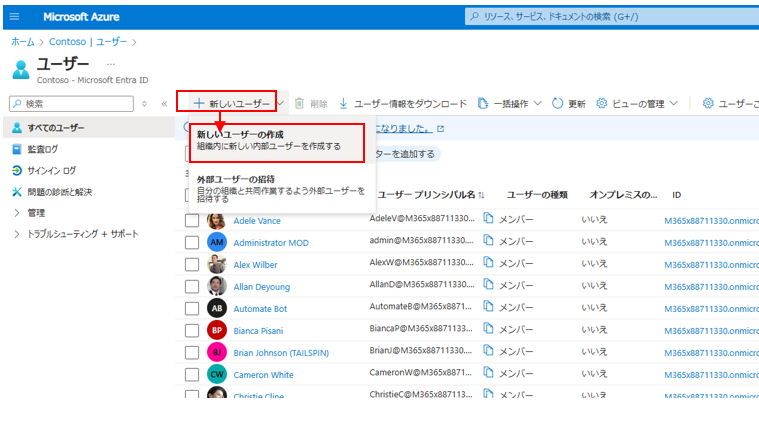Go to ホーム breadcrumb link
Viewport: 759px width, 427px height.
tap(23, 42)
